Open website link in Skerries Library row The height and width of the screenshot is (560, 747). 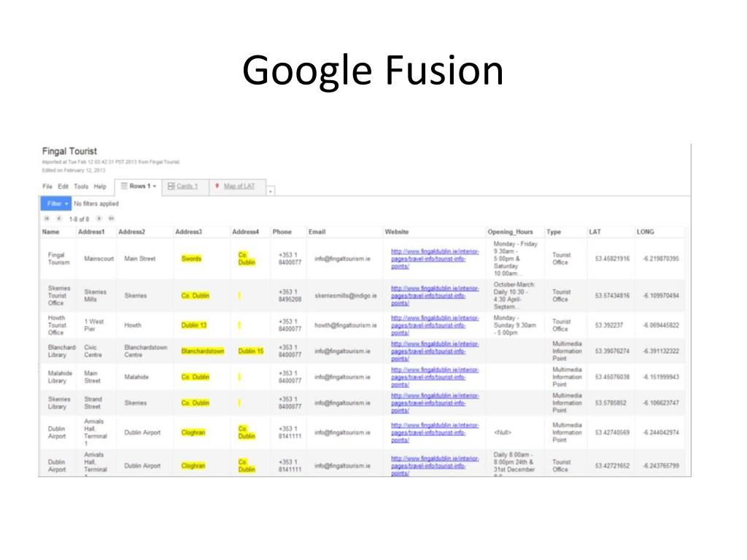pyautogui.click(x=435, y=402)
